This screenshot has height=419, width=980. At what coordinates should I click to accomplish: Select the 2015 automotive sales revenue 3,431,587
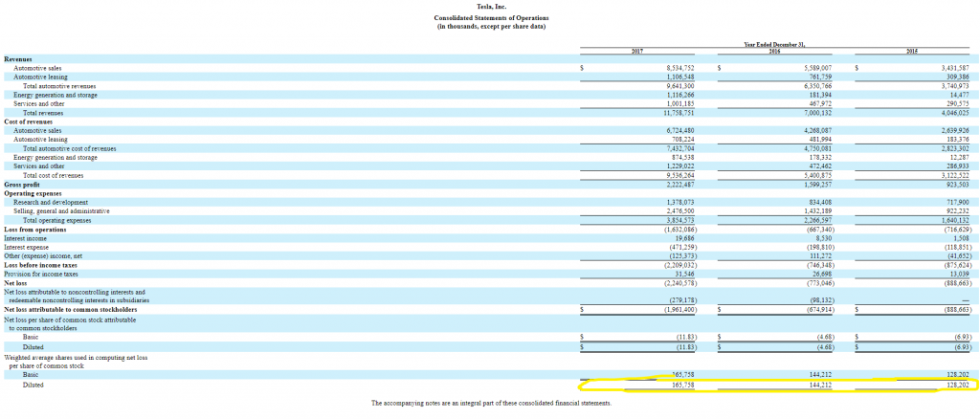pyautogui.click(x=955, y=67)
